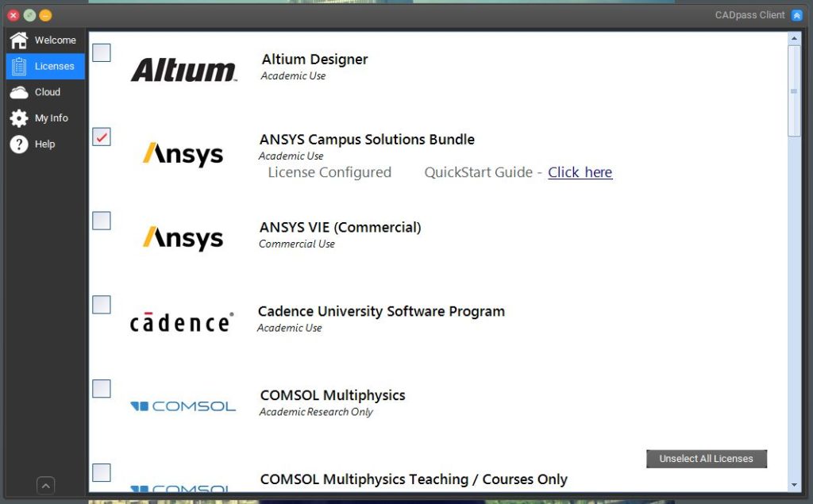Screen dimensions: 813x504
Task: Click the 'CADpass Client' title text
Action: pos(749,15)
